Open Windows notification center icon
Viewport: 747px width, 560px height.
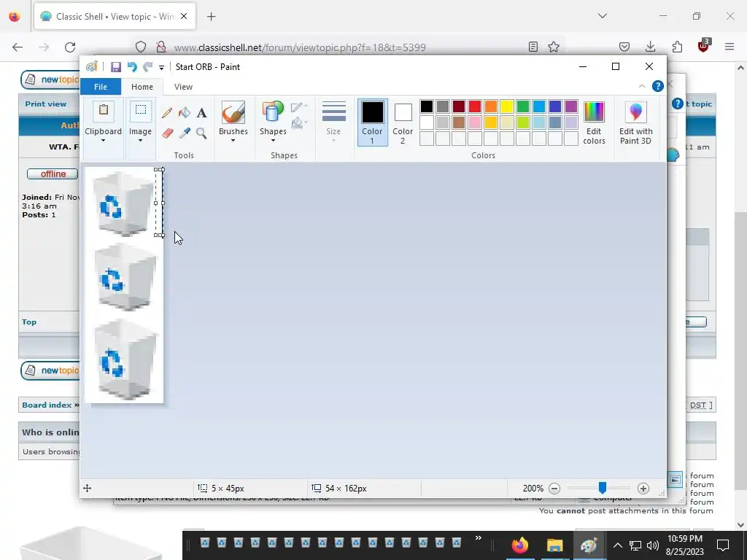(723, 545)
